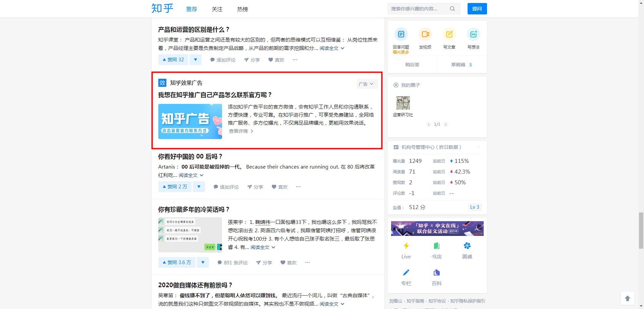
Task: Open more options for 冷笑话 answer
Action: coord(307,262)
